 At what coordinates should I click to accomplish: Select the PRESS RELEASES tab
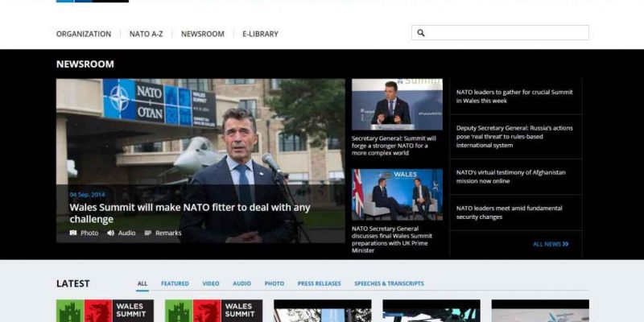319,283
